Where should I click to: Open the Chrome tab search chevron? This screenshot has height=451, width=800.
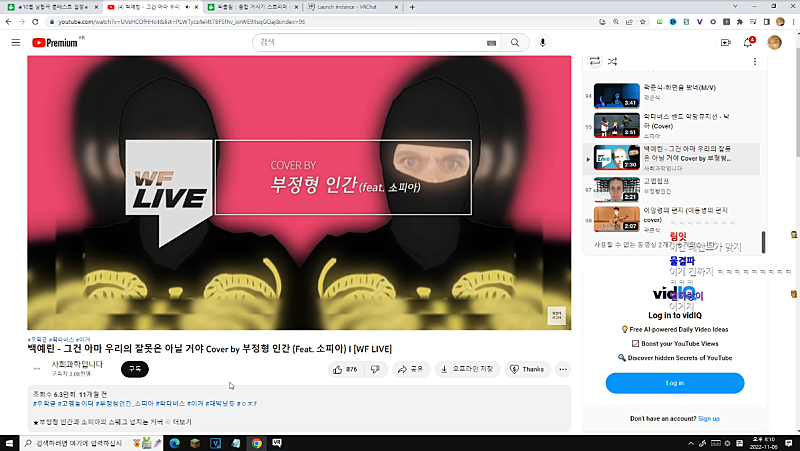[735, 6]
